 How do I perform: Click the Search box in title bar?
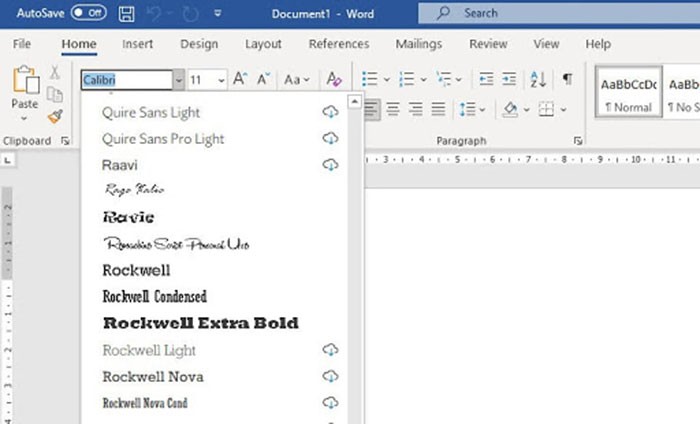(x=559, y=13)
